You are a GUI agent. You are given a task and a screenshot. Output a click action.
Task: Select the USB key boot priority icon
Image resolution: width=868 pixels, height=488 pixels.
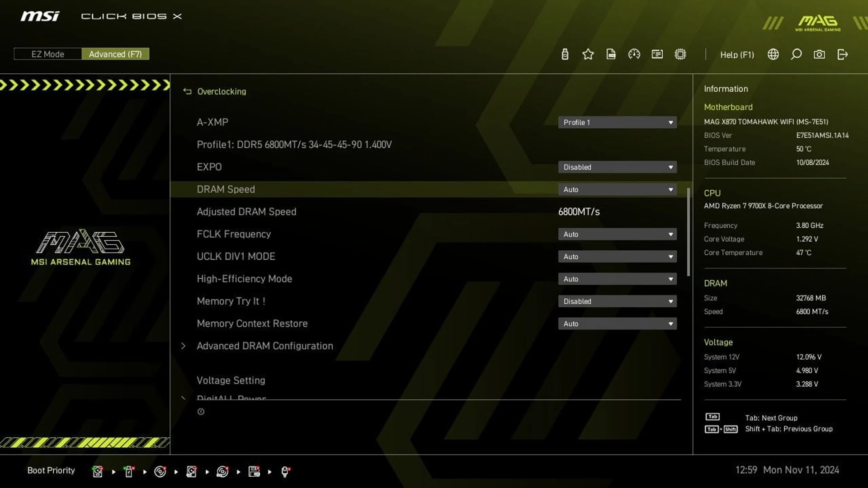pyautogui.click(x=129, y=471)
